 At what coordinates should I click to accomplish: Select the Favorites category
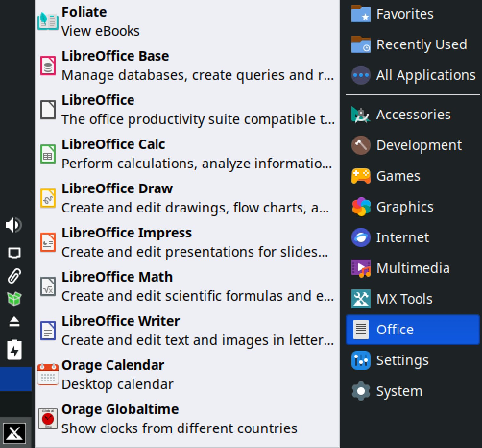(413, 14)
